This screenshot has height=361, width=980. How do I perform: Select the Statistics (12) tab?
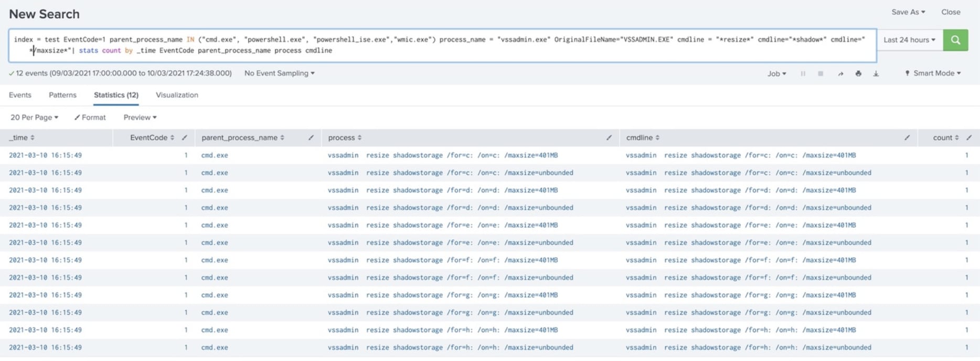tap(116, 95)
